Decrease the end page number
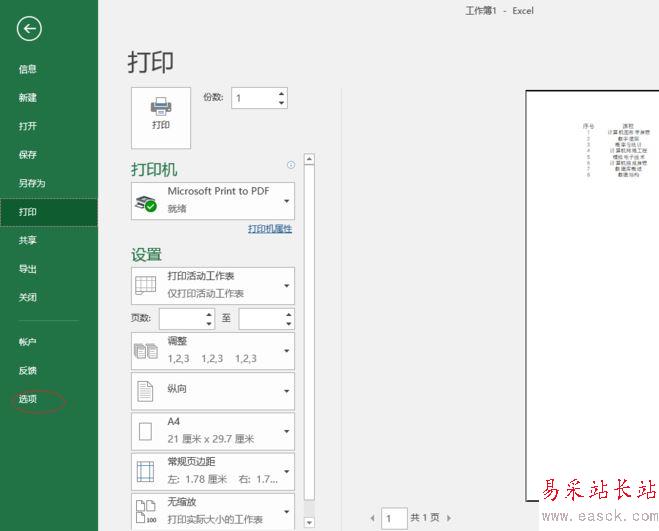 coord(289,324)
